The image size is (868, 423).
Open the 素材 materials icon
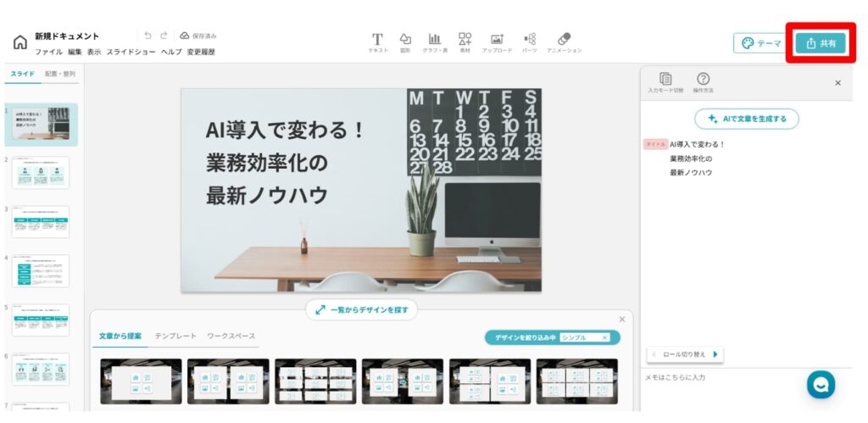tap(465, 40)
